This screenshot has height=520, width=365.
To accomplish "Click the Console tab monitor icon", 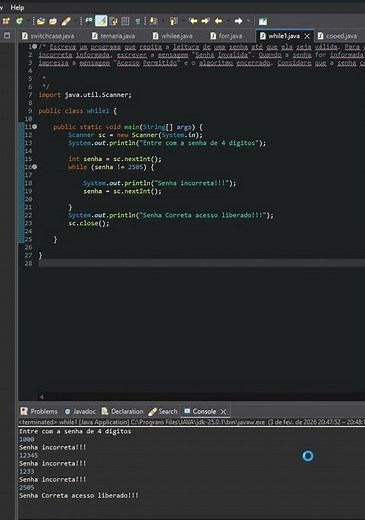I will tap(187, 411).
